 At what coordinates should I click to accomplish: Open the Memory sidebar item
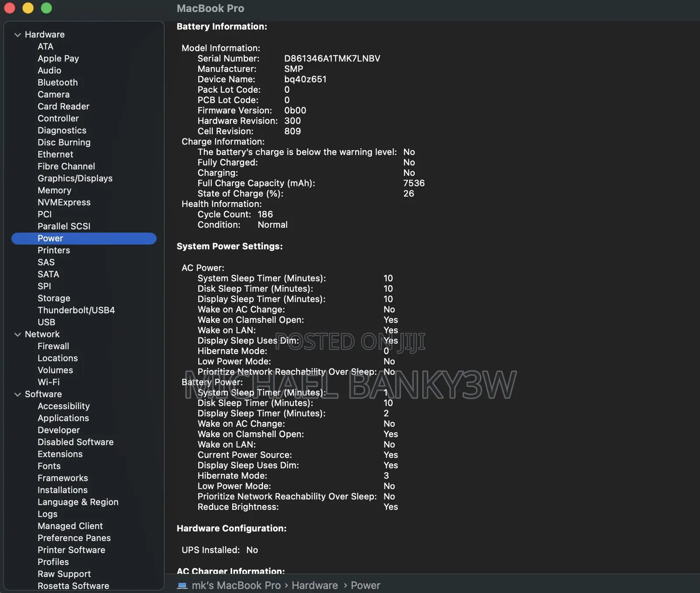point(54,190)
